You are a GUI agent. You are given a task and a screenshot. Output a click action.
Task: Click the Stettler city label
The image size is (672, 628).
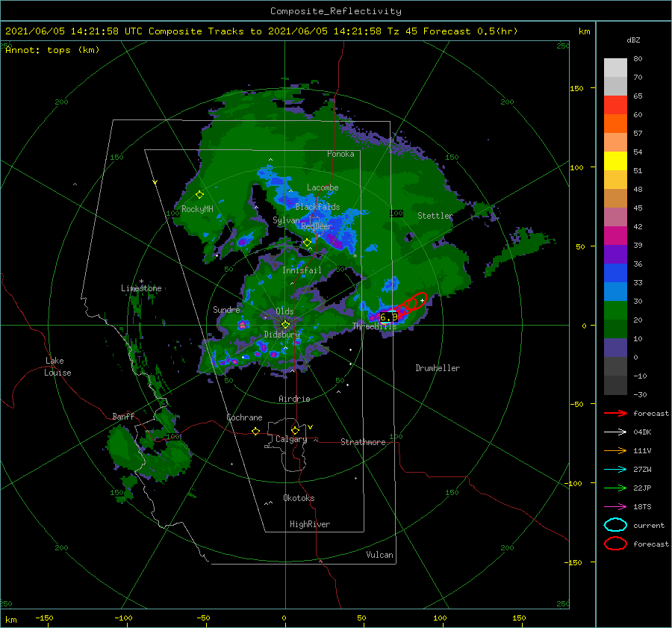(435, 216)
